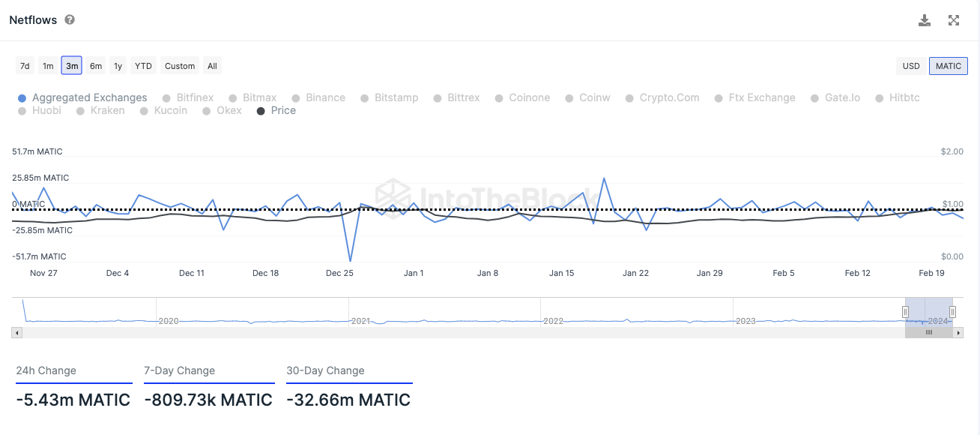Viewport: 980px width, 435px height.
Task: Enable the Kraken series in the legend
Action: [x=101, y=110]
